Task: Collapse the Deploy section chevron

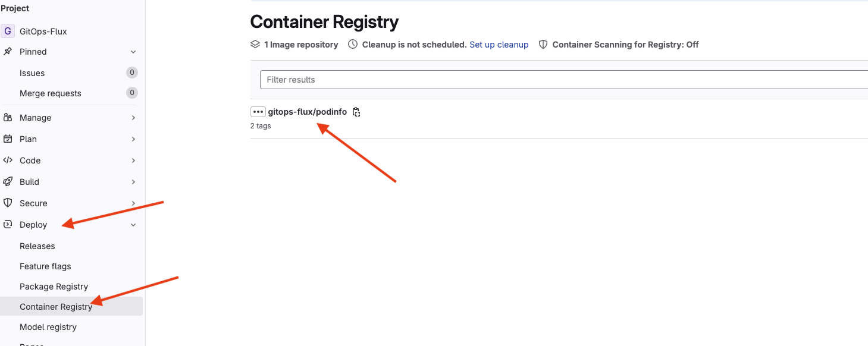Action: click(x=133, y=225)
